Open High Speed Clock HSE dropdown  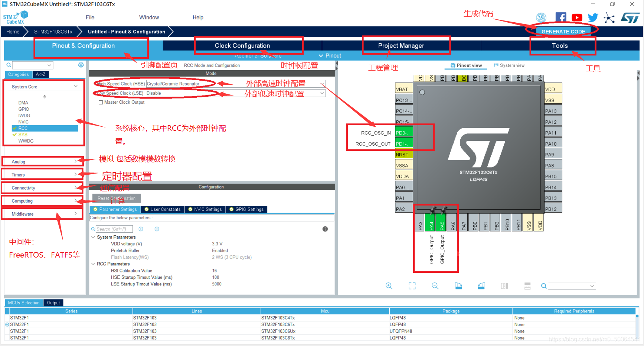(x=322, y=84)
